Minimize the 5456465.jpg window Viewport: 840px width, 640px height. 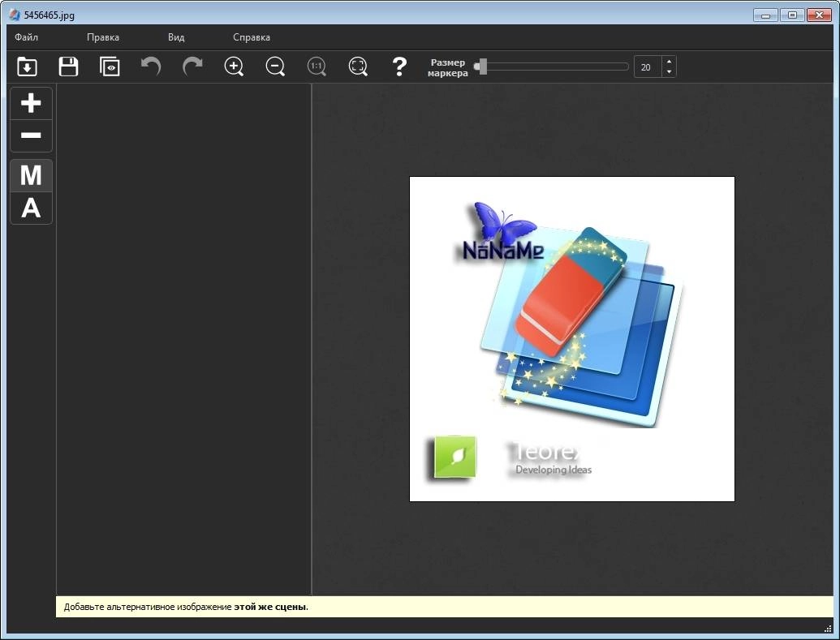765,15
